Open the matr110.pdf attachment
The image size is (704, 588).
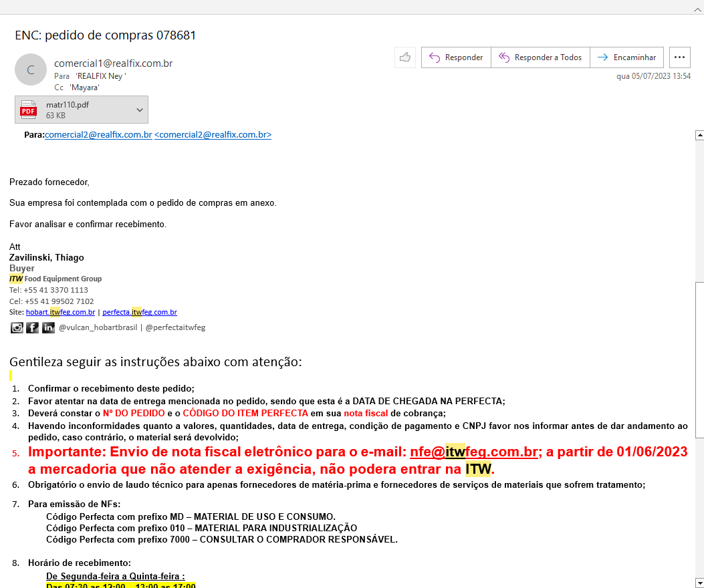pyautogui.click(x=74, y=110)
